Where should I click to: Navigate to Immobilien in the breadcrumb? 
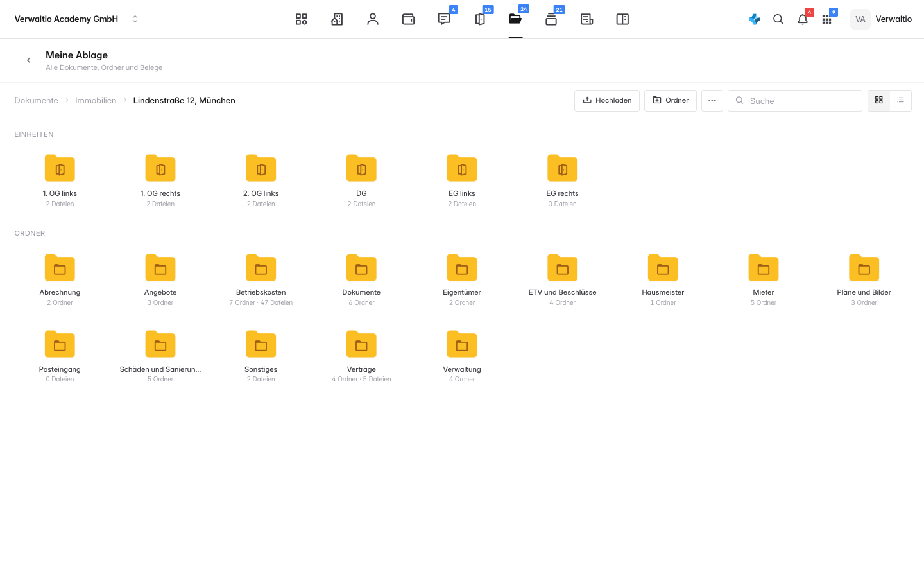point(96,101)
